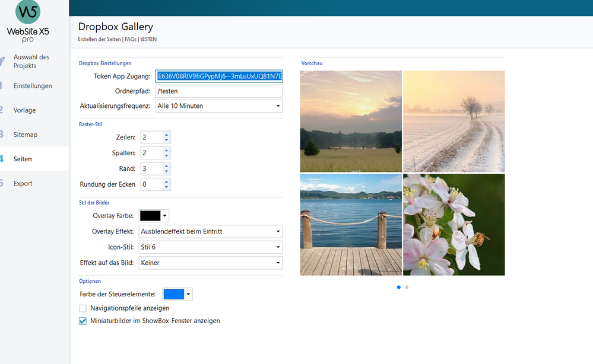Image resolution: width=593 pixels, height=364 pixels.
Task: Increase the Rand value with up arrow
Action: click(x=167, y=165)
